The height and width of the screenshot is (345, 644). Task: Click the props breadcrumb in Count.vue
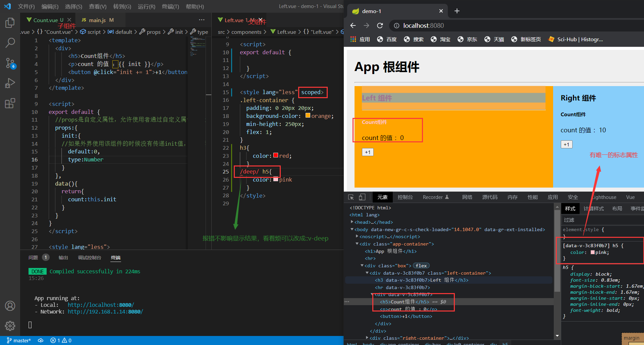click(x=150, y=32)
